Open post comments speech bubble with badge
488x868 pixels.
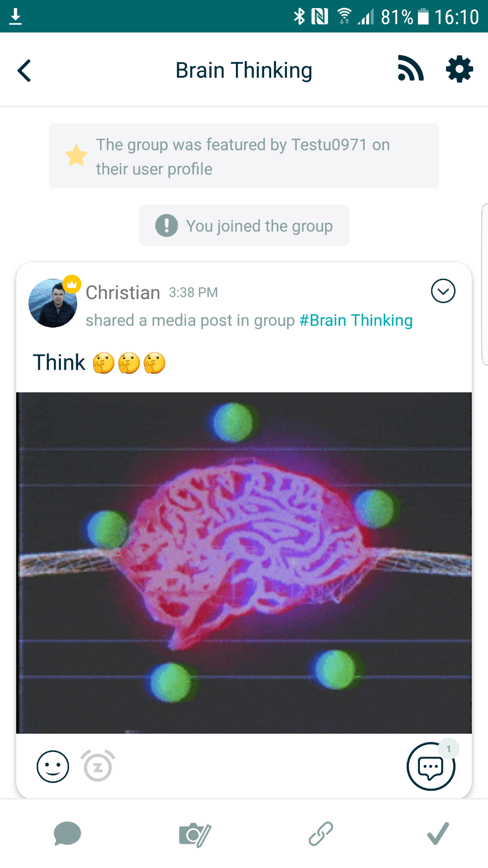click(431, 766)
